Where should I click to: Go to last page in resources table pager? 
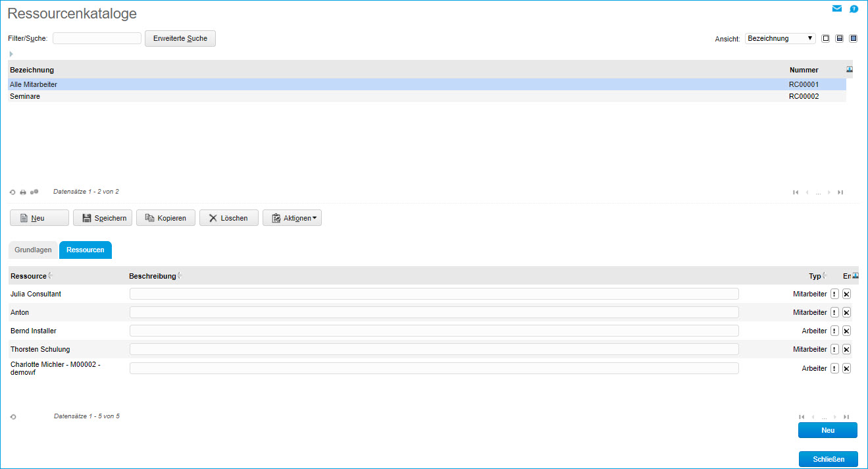pos(846,417)
